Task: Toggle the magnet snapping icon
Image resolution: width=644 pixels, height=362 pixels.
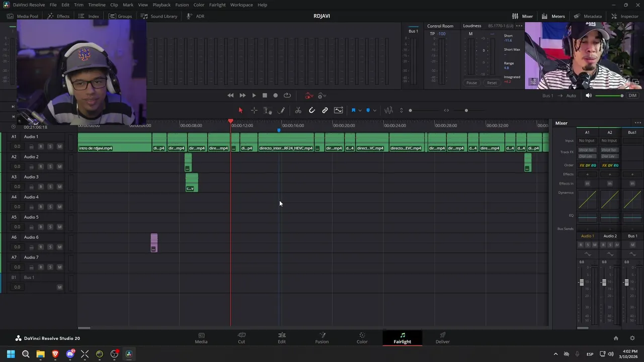Action: [x=312, y=110]
